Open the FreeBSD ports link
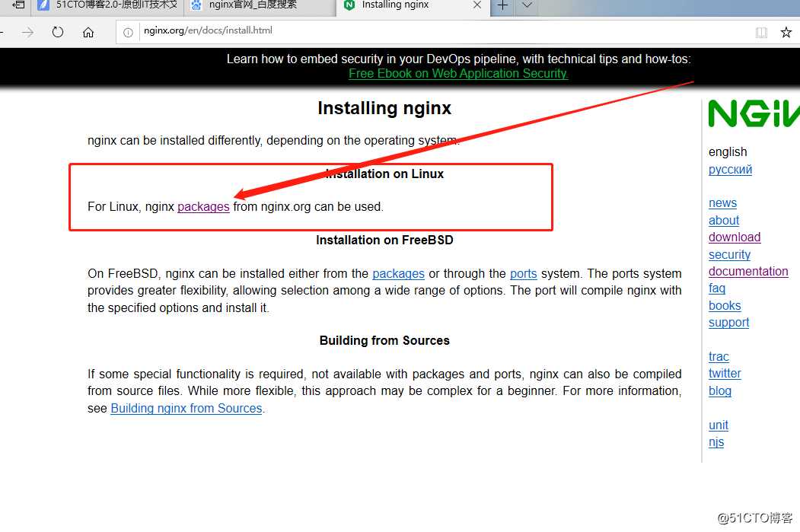800x532 pixels. (x=524, y=273)
